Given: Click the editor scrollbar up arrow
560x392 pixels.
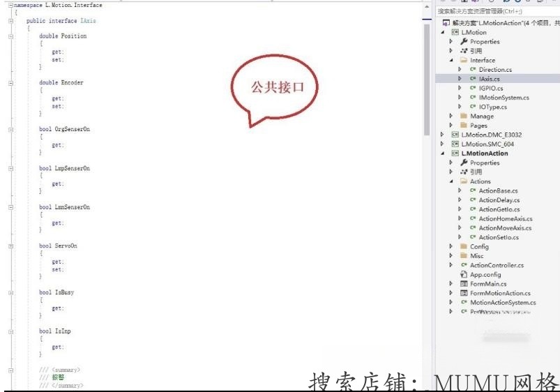Looking at the screenshot, I should pos(427,7).
